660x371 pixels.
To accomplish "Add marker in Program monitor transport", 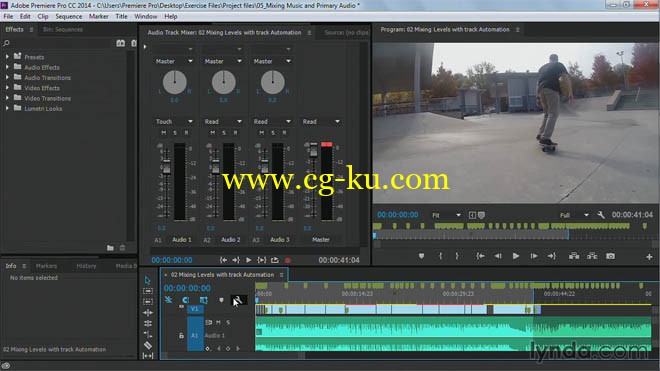I will 421,256.
